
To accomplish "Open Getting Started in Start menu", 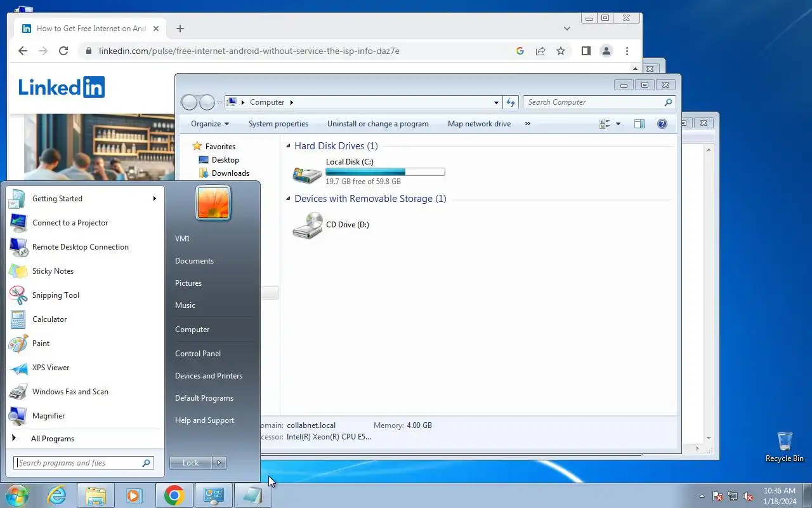I will pyautogui.click(x=82, y=199).
